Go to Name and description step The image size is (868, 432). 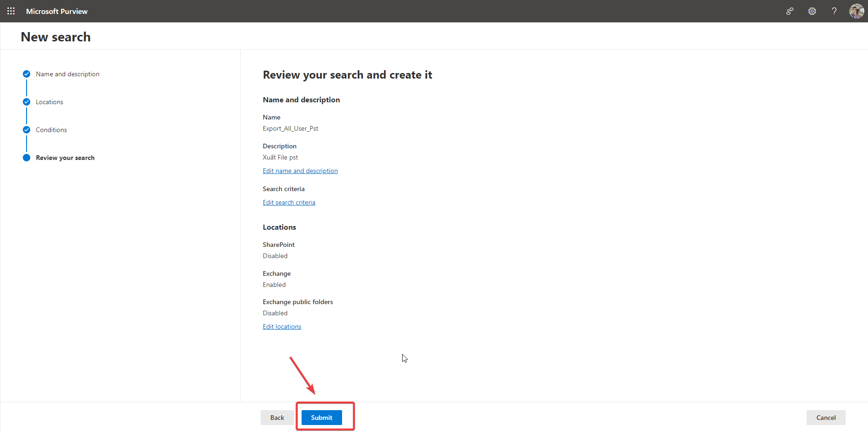[67, 74]
